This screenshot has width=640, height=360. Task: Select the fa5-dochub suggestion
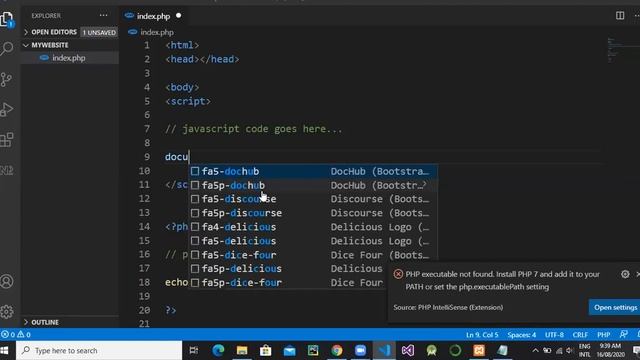coord(313,171)
